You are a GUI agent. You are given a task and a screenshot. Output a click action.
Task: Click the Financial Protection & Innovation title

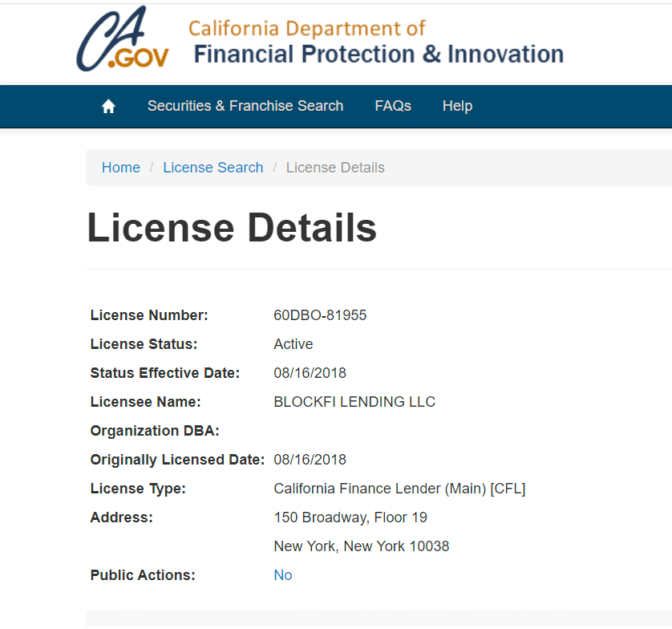point(379,55)
